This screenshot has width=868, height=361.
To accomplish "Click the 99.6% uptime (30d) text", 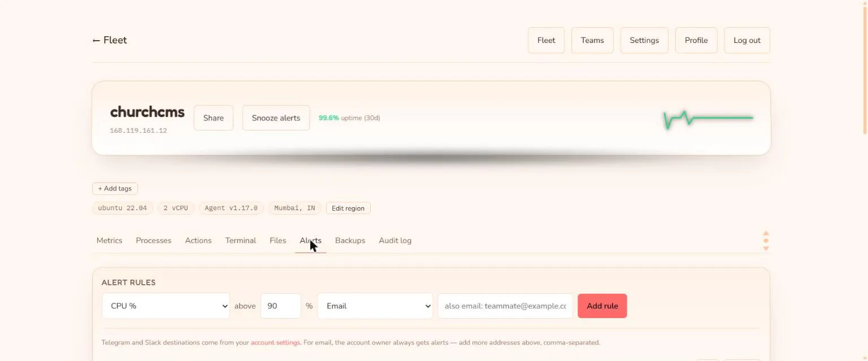I will (349, 118).
